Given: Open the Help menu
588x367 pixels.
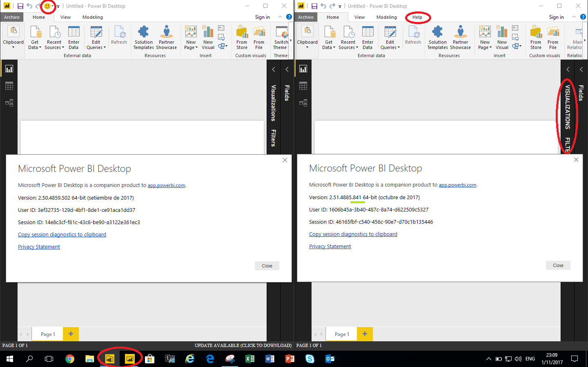Looking at the screenshot, I should (x=418, y=18).
